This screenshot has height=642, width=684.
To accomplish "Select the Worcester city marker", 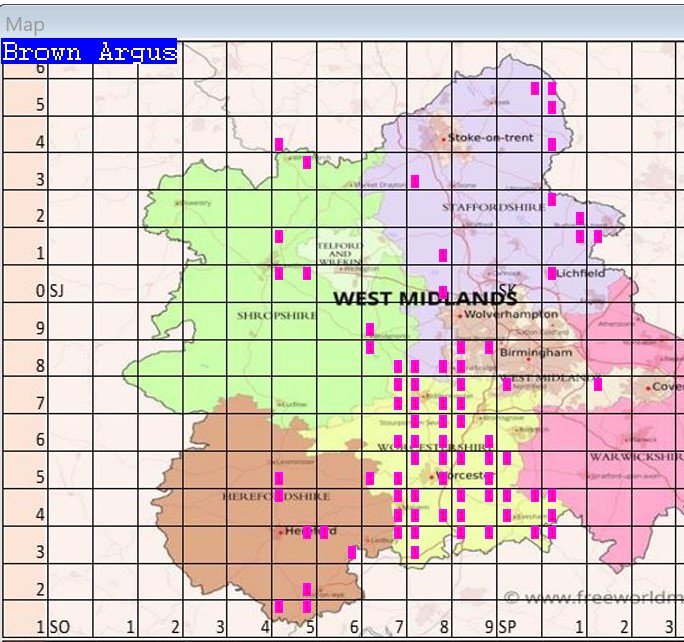I will [x=432, y=476].
